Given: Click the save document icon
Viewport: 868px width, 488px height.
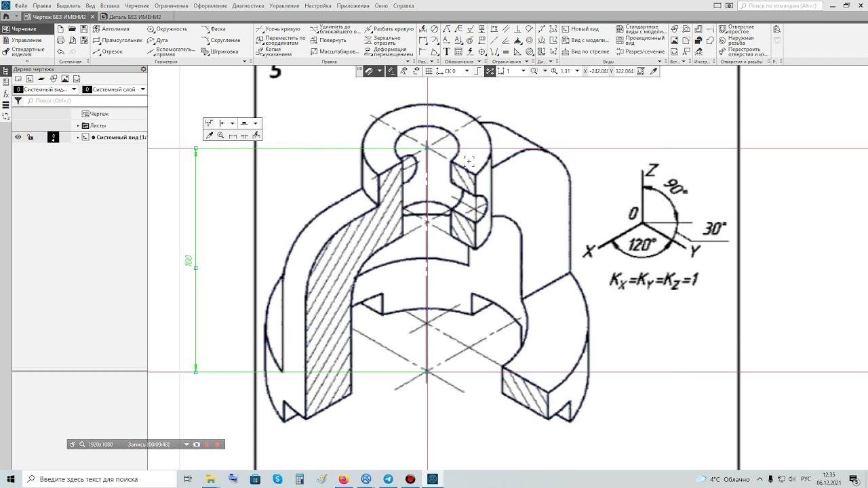Looking at the screenshot, I should click(x=84, y=29).
